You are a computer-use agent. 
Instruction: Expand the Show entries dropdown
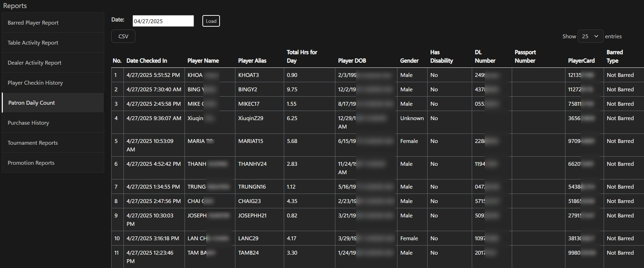(590, 37)
